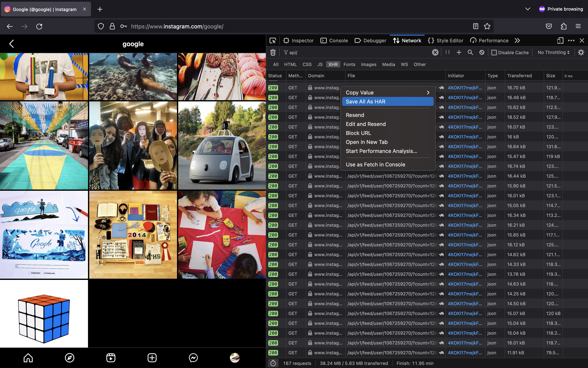This screenshot has width=588, height=368.
Task: Open DevTools three-dot options menu
Action: 571,41
